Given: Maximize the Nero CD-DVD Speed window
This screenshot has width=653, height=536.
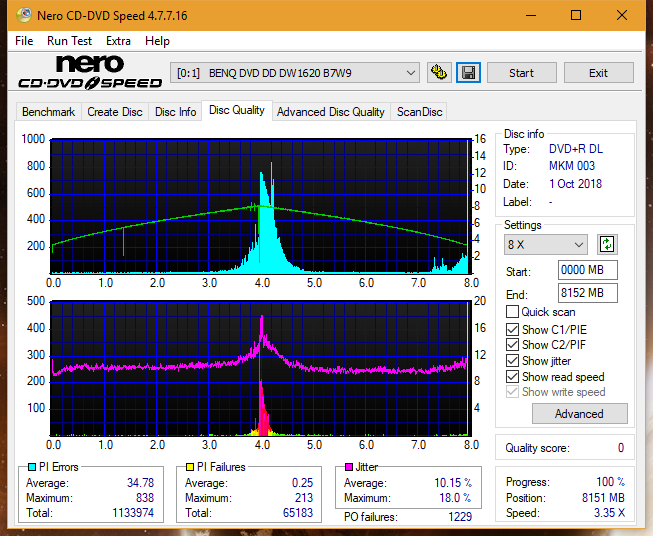Looking at the screenshot, I should pos(576,15).
